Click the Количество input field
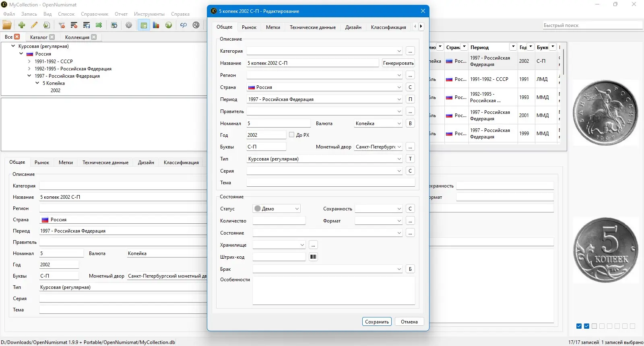 pos(279,221)
